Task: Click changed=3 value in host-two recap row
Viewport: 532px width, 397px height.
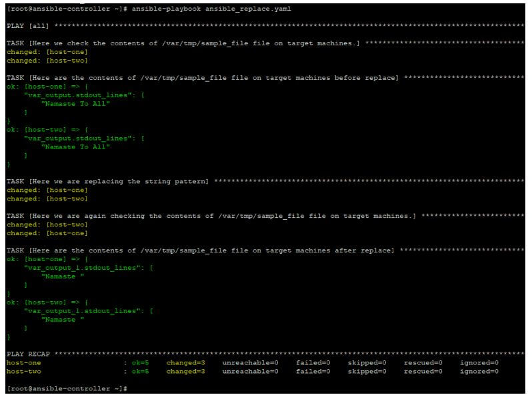Action: (185, 371)
